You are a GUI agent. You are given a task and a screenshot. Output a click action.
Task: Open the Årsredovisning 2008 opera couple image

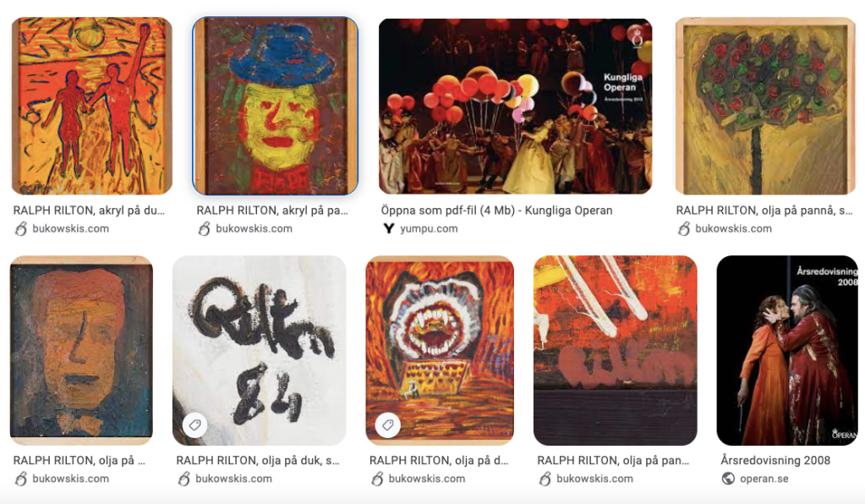click(787, 350)
